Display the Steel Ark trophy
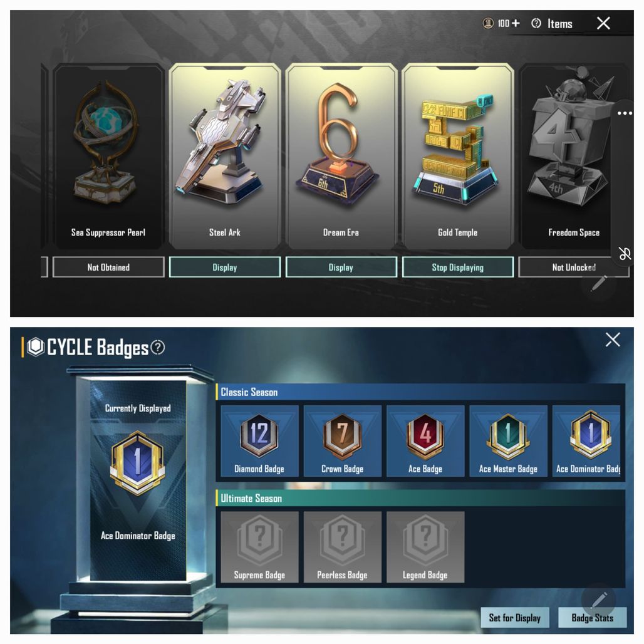This screenshot has width=644, height=644. tap(225, 267)
